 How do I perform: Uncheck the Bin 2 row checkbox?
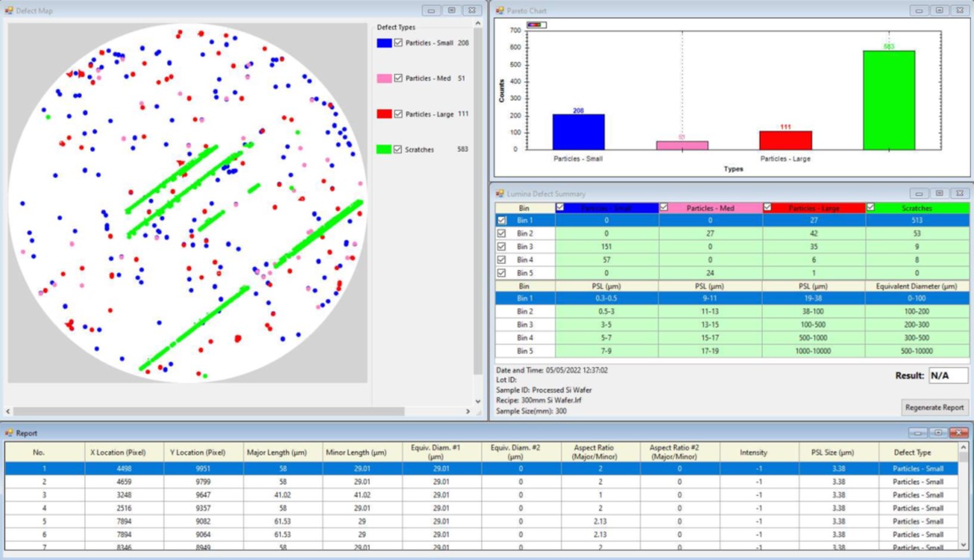501,233
